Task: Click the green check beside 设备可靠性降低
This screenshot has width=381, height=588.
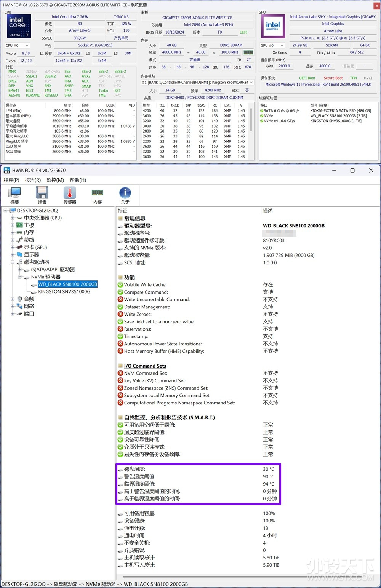Action: pos(120,440)
